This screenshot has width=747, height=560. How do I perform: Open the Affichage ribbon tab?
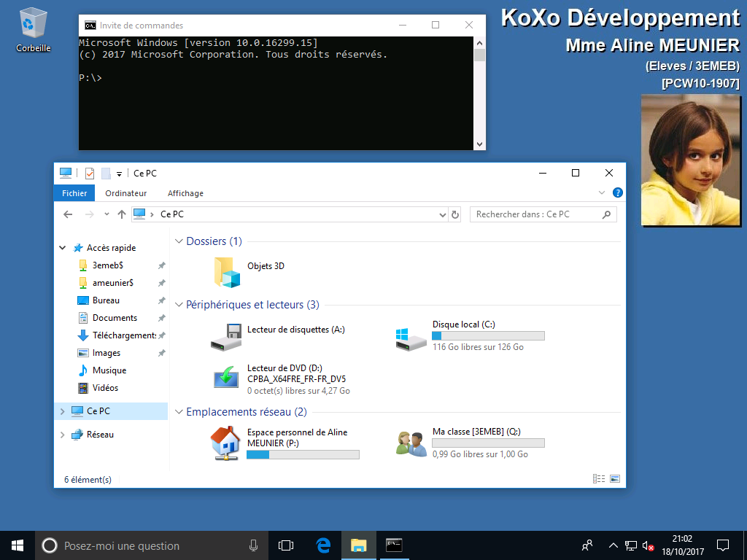point(185,193)
